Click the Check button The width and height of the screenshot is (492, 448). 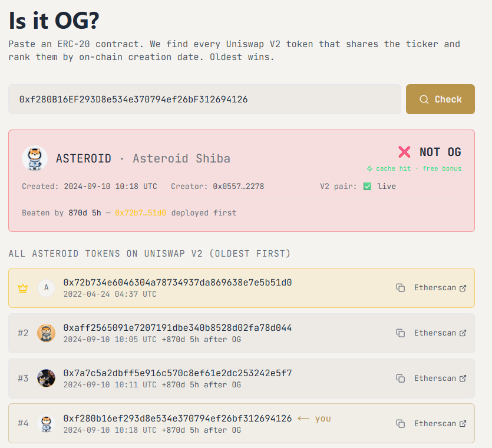point(440,99)
